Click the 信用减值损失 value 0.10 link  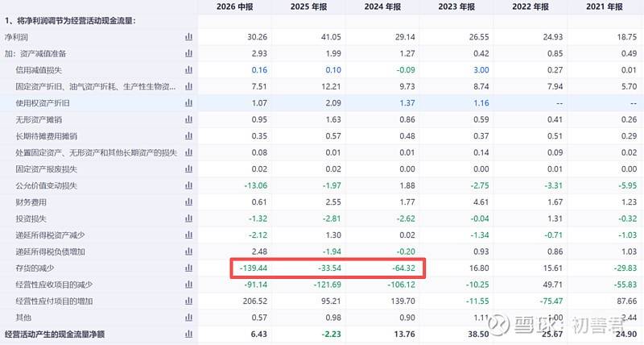click(x=333, y=70)
